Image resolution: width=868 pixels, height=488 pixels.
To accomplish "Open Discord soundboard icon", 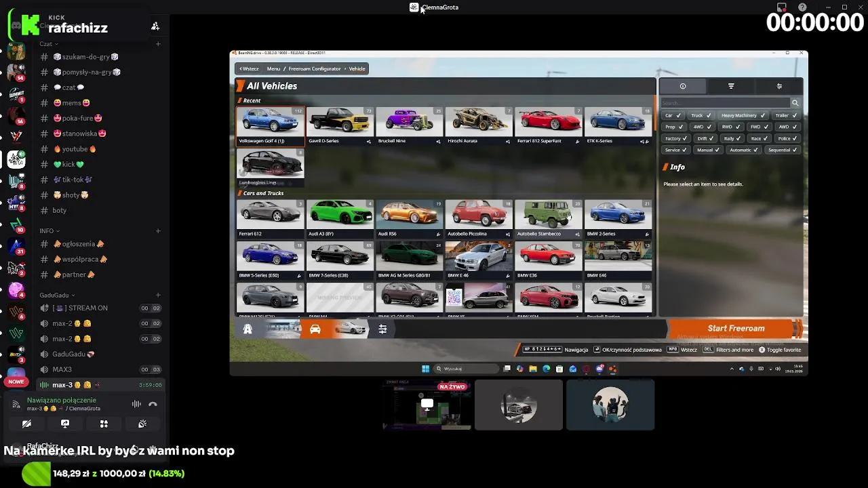I will pyautogui.click(x=142, y=424).
